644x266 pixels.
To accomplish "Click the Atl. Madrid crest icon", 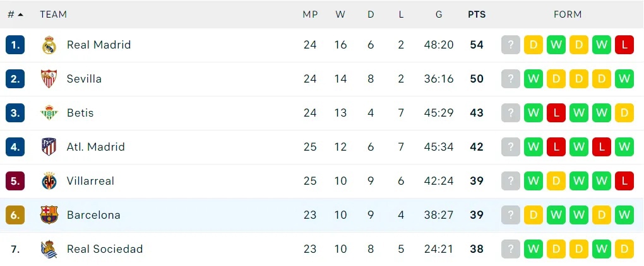I will click(x=49, y=147).
